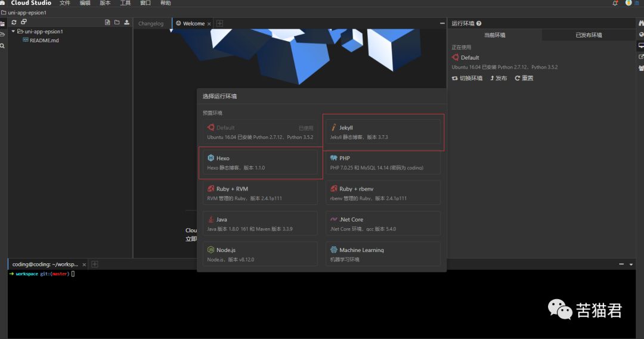Select the coding@coding terminal tab
Viewport: 644px width, 339px height.
click(x=45, y=265)
